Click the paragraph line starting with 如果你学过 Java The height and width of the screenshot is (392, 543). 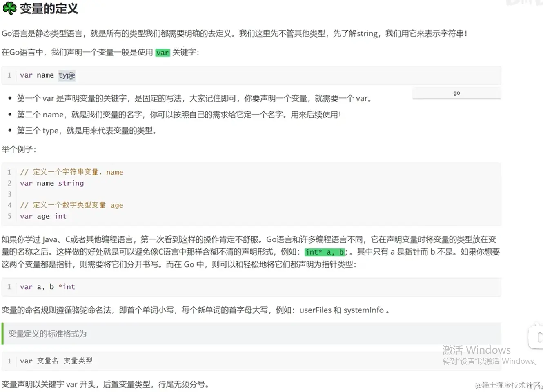point(249,239)
